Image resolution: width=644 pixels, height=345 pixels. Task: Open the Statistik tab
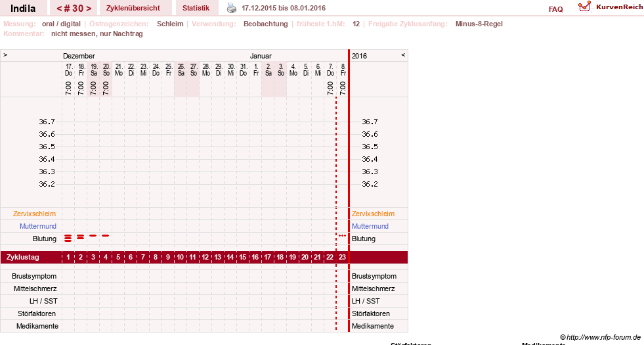(196, 8)
